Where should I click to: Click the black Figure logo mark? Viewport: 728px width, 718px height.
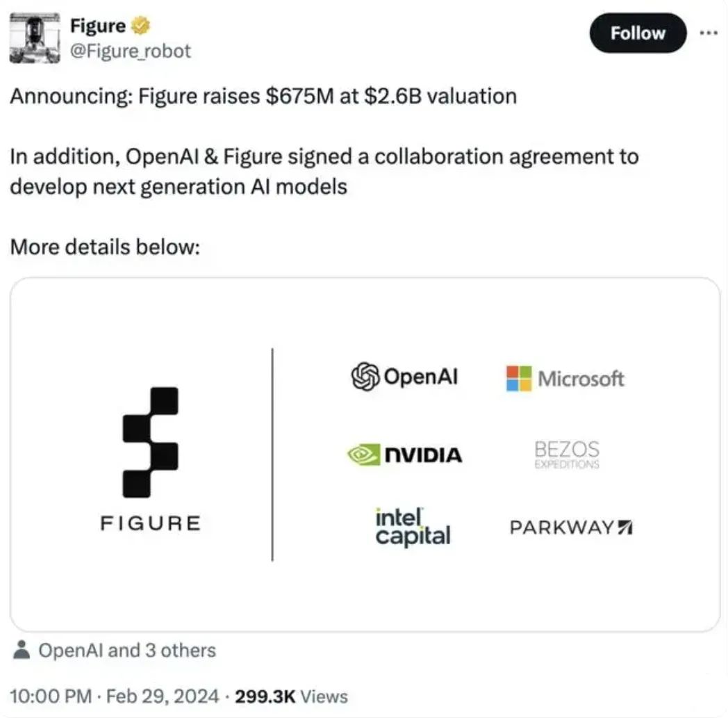click(151, 442)
